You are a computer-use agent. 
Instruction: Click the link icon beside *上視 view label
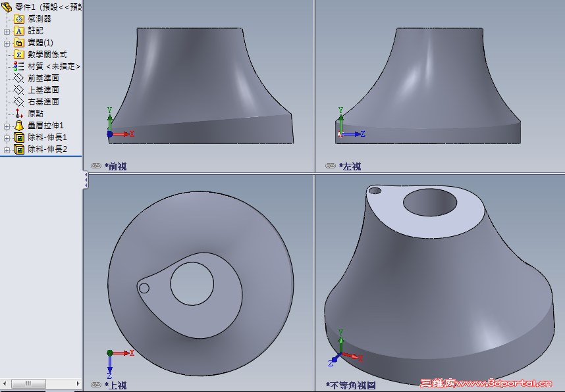tap(96, 385)
